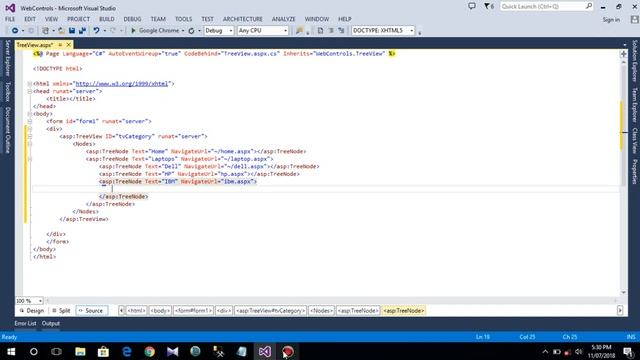
Task: Select the asp:TreeView#tvCategory breadcrumb tag
Action: (x=270, y=311)
